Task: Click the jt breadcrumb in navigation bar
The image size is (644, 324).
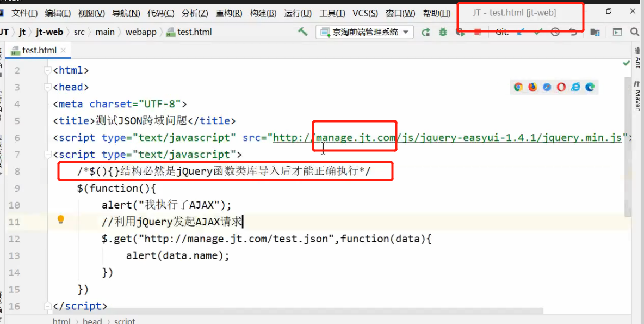Action: (x=21, y=32)
